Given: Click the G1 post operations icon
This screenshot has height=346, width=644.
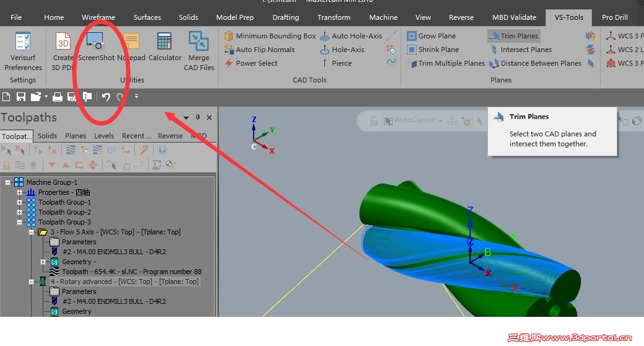Looking at the screenshot, I should 111,150.
